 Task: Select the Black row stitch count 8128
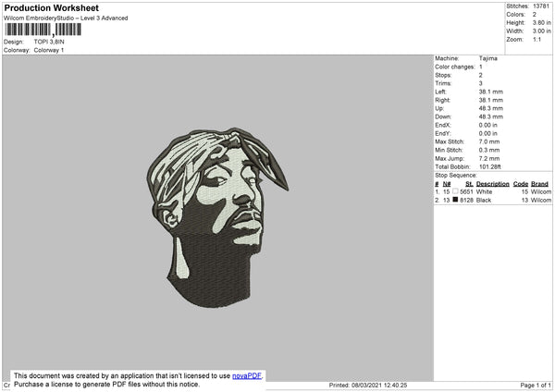(466, 201)
